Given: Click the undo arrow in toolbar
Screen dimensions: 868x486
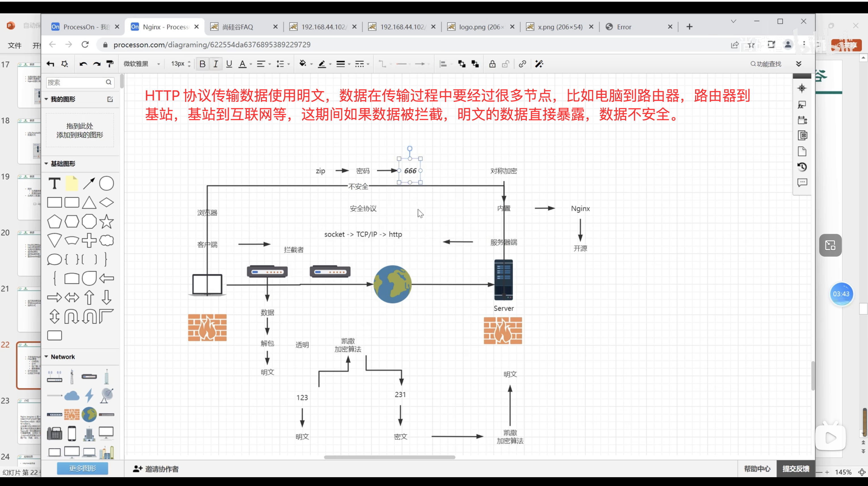Looking at the screenshot, I should pyautogui.click(x=83, y=64).
